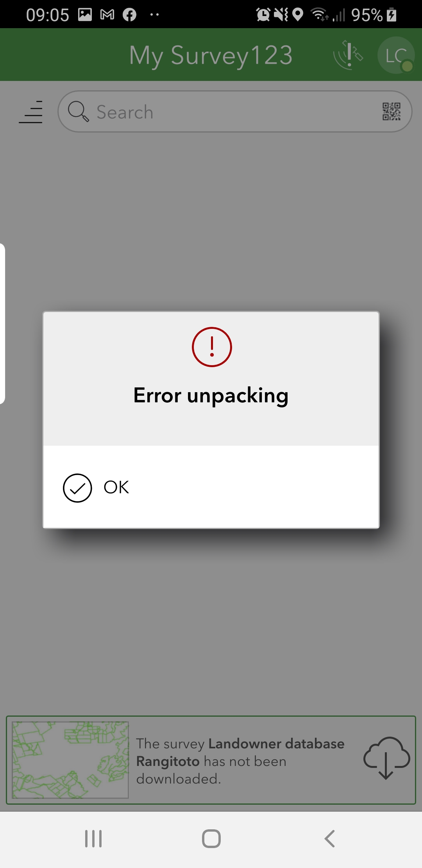Tap the red error exclamation icon
The image size is (422, 868).
tap(212, 347)
